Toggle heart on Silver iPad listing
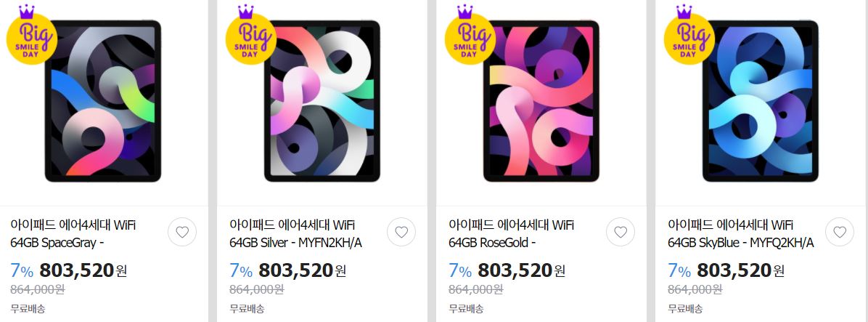Viewport: 868px width, 322px height. point(401,232)
